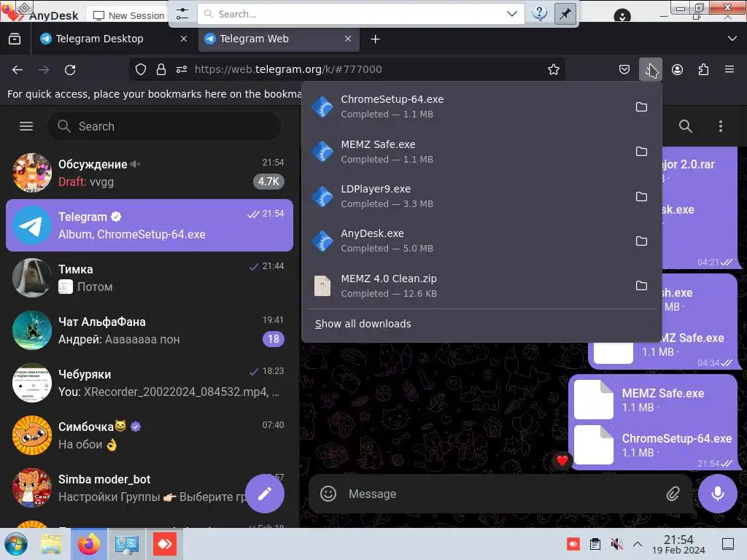The width and height of the screenshot is (747, 560).
Task: Open the Чат АльфаФана chat
Action: coord(149,330)
